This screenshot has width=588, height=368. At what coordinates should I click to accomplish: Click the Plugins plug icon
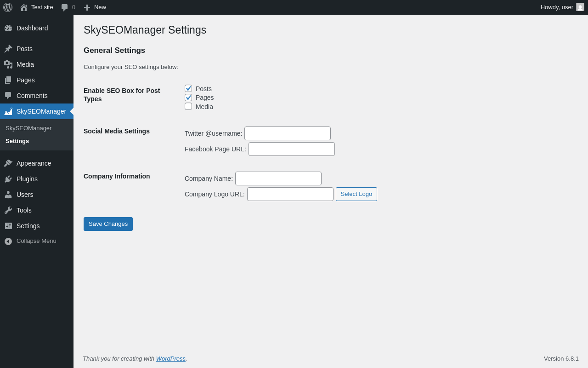point(8,179)
